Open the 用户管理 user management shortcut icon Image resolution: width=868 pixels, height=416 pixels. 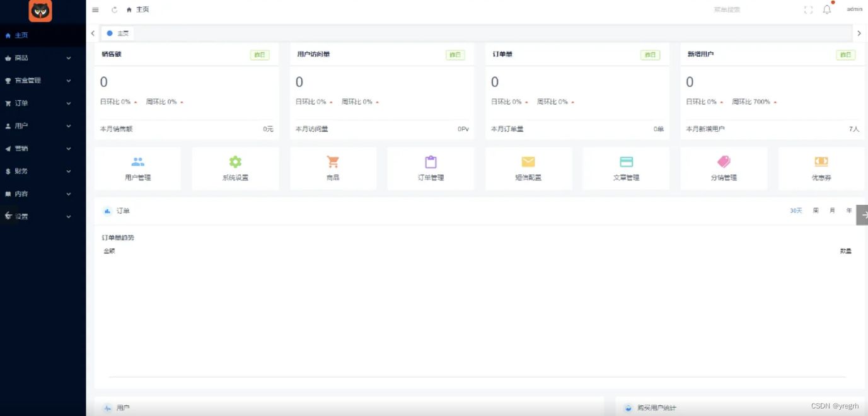point(137,163)
